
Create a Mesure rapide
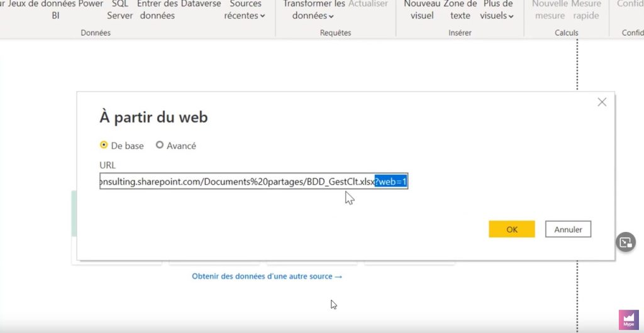(x=586, y=10)
